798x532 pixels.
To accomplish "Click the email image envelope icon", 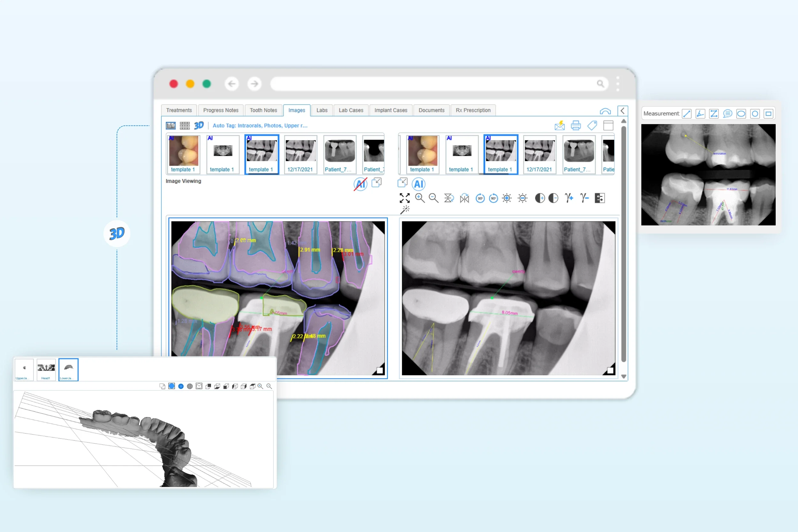I will point(560,125).
